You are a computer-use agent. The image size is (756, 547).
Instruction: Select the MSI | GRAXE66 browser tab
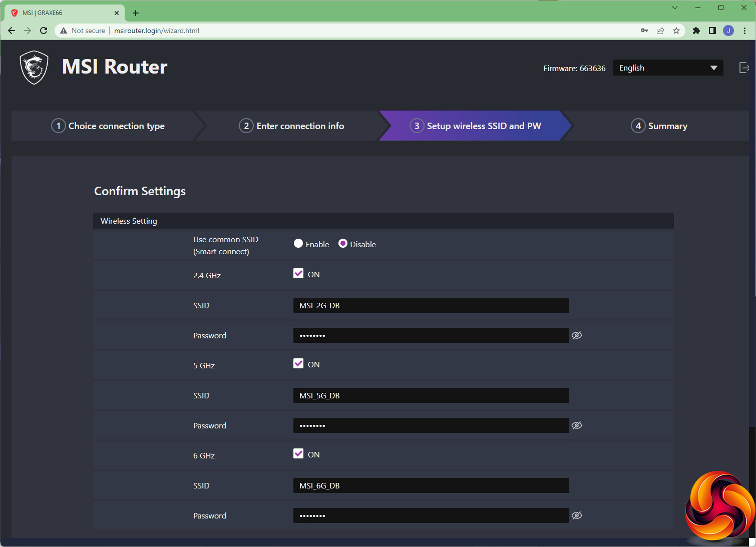[65, 13]
